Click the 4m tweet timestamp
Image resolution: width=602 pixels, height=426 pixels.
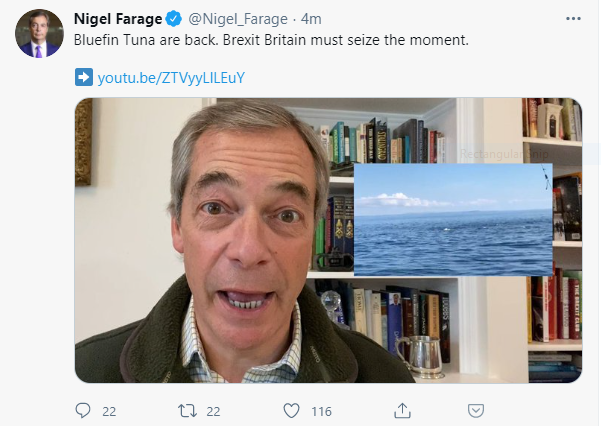click(x=311, y=19)
